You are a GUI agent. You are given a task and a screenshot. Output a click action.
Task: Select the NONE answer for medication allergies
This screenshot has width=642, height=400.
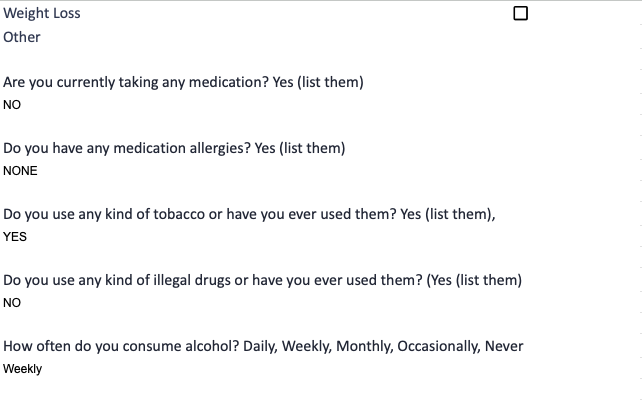pyautogui.click(x=20, y=170)
